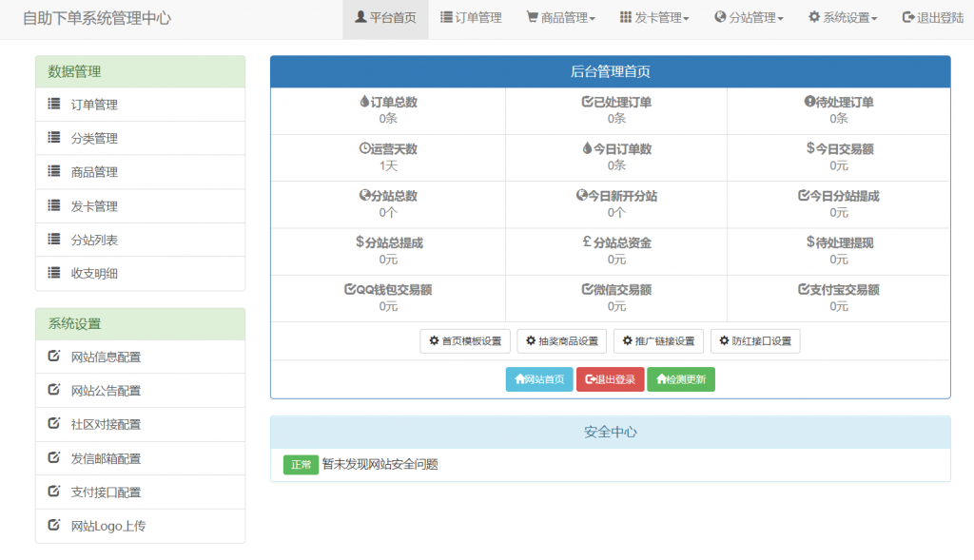
Task: Expand the 系统设置 dropdown menu
Action: 843,18
